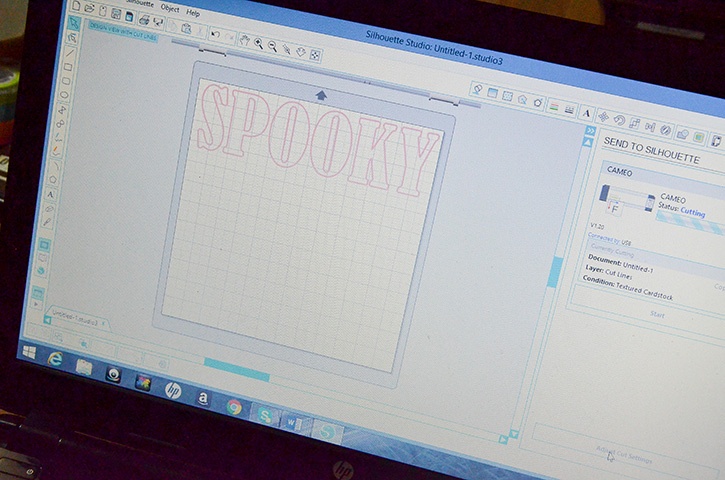Click the Open file folder icon
This screenshot has width=725, height=480.
point(90,8)
